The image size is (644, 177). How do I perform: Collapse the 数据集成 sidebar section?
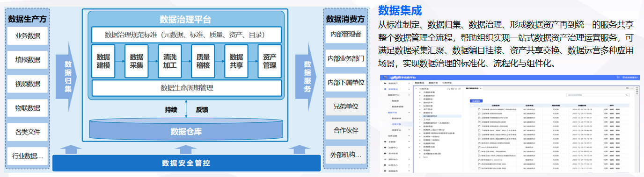(409, 89)
